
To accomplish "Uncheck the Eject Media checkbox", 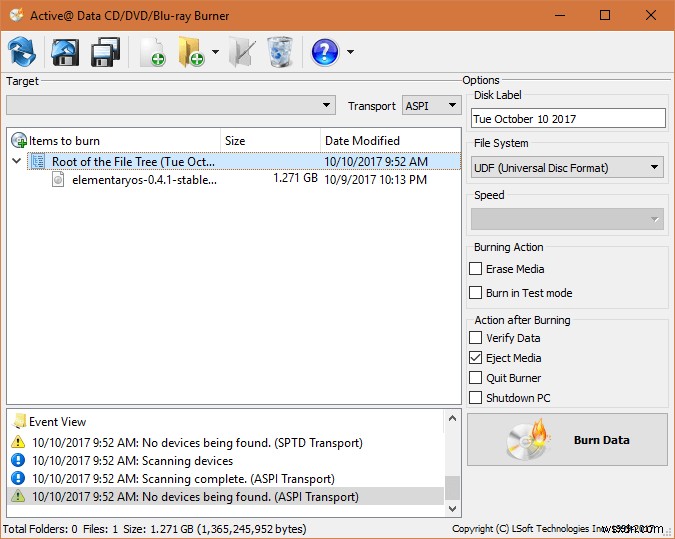I will pyautogui.click(x=476, y=358).
